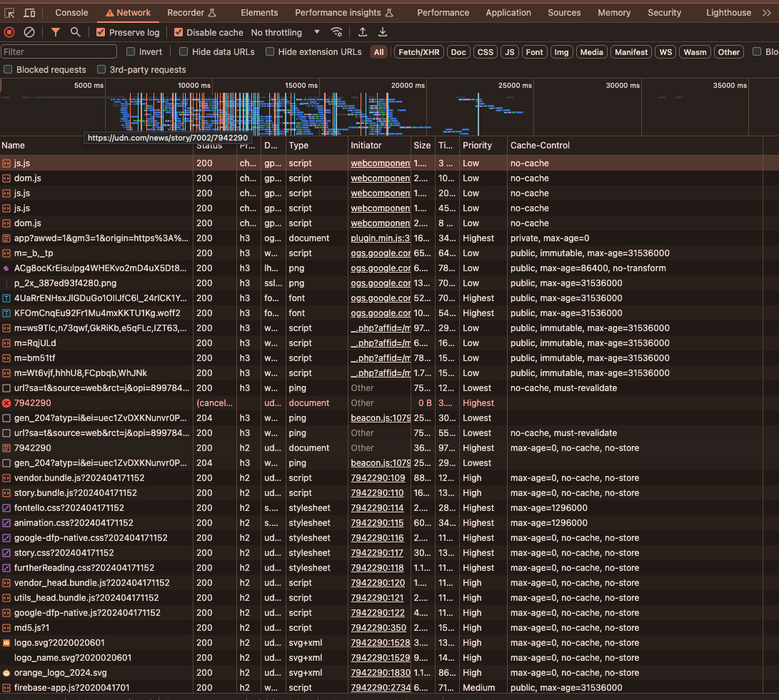Enable the Hide data URLs checkbox
The height and width of the screenshot is (700, 779).
point(184,52)
